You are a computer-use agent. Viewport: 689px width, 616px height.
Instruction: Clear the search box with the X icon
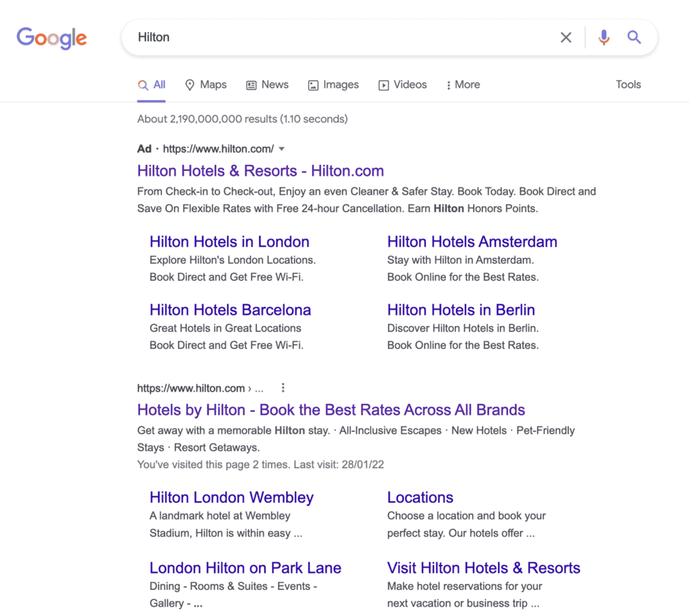pos(565,37)
